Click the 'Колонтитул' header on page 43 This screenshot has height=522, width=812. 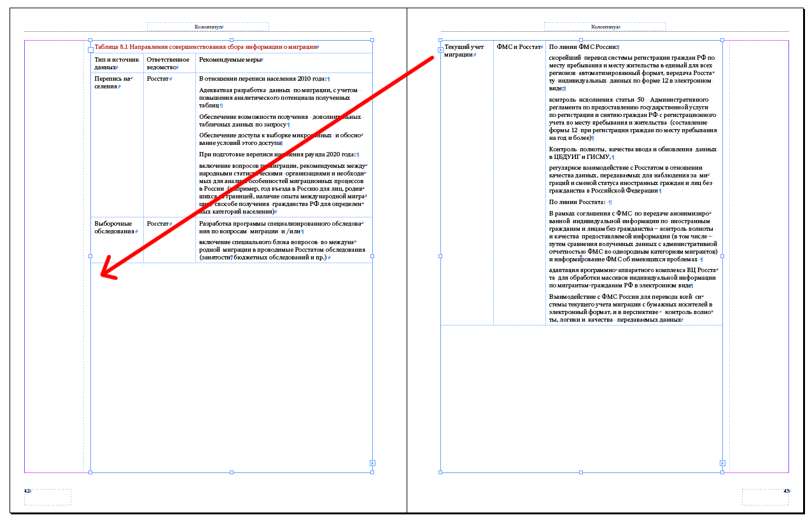605,27
